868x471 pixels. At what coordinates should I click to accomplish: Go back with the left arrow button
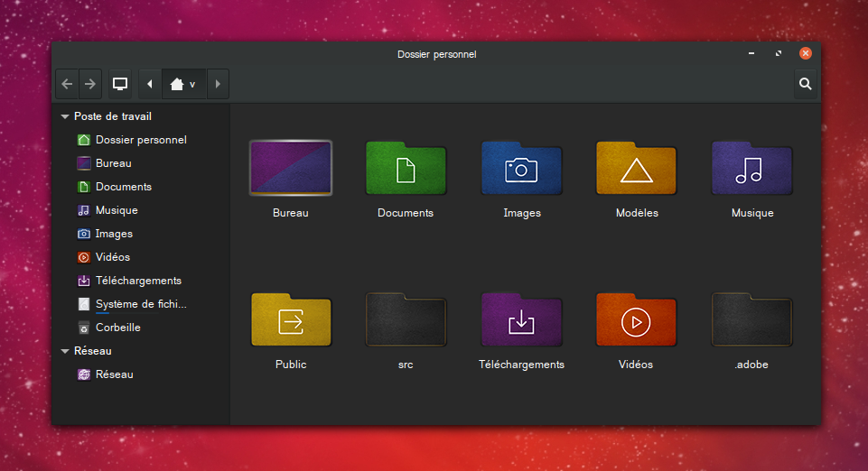(67, 84)
